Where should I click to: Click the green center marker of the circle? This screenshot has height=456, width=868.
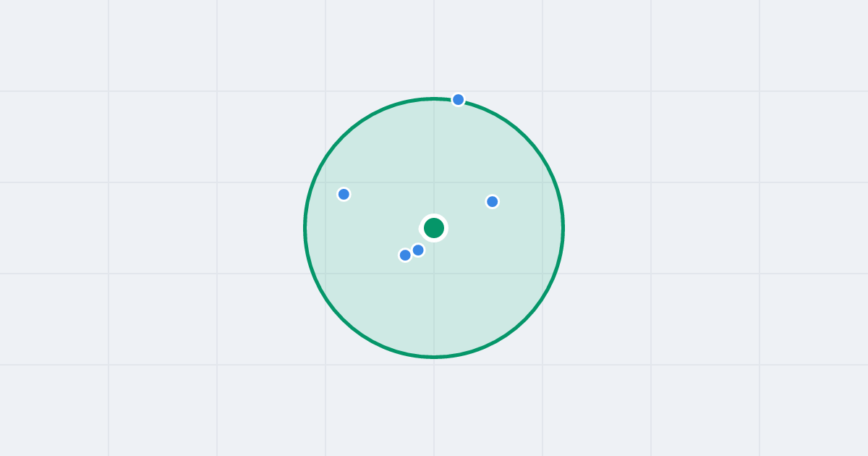click(x=434, y=228)
